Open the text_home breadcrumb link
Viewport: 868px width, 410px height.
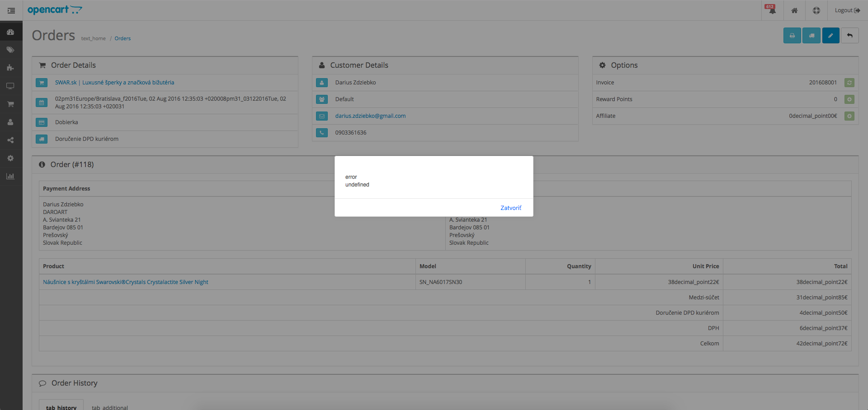(x=94, y=38)
